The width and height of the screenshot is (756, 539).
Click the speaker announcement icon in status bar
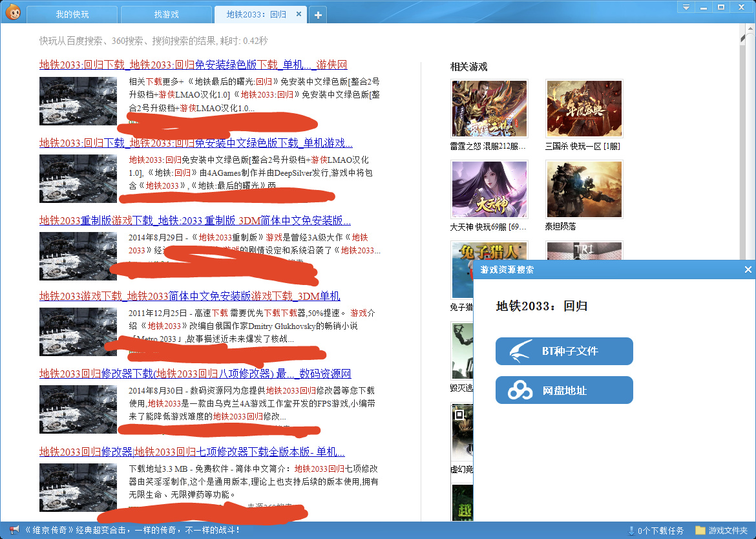pos(14,531)
